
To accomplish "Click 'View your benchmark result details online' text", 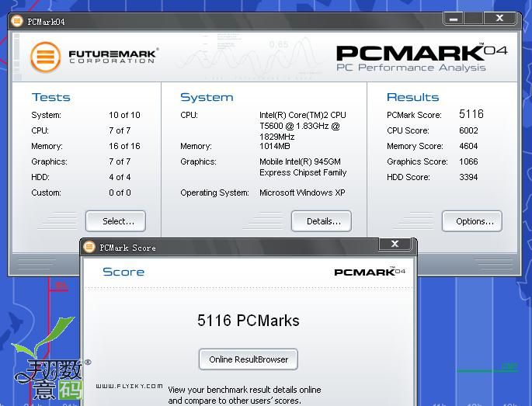I will [245, 390].
